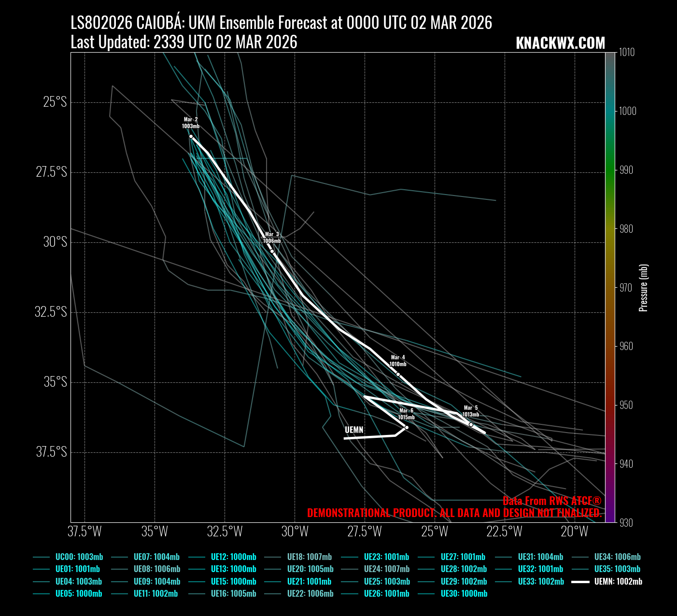This screenshot has width=677, height=616.
Task: Click the Mar 5 1013mb track marker
Action: tap(471, 424)
